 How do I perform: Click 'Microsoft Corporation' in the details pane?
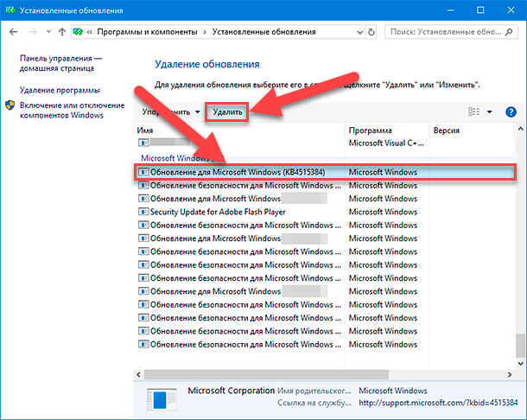pos(232,391)
